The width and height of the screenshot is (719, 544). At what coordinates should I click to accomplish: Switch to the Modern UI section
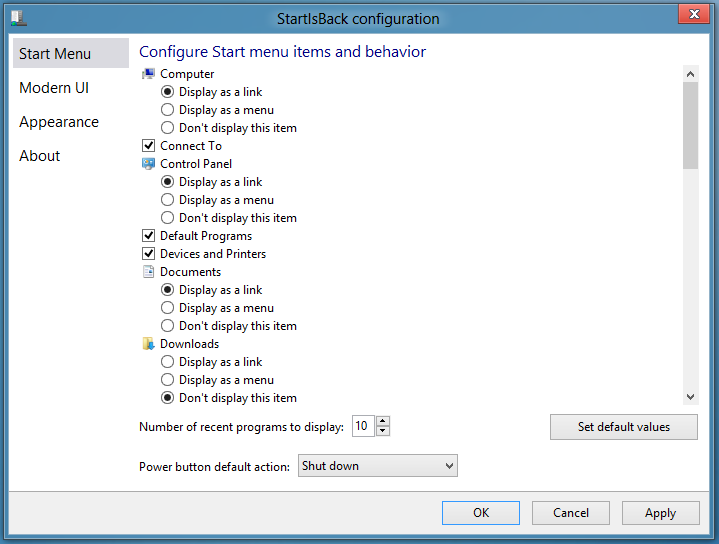(x=54, y=88)
